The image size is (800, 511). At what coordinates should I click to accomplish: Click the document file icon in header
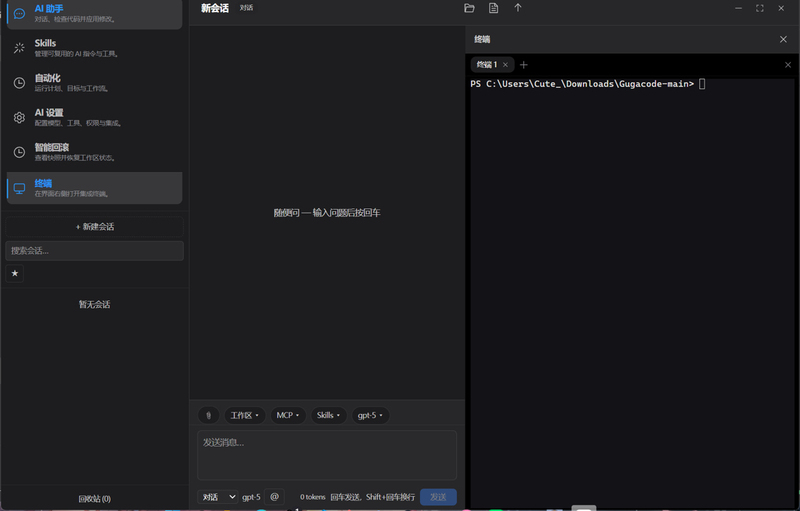493,8
